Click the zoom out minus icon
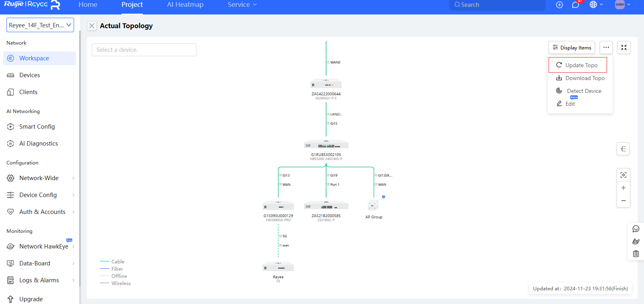 (x=623, y=201)
